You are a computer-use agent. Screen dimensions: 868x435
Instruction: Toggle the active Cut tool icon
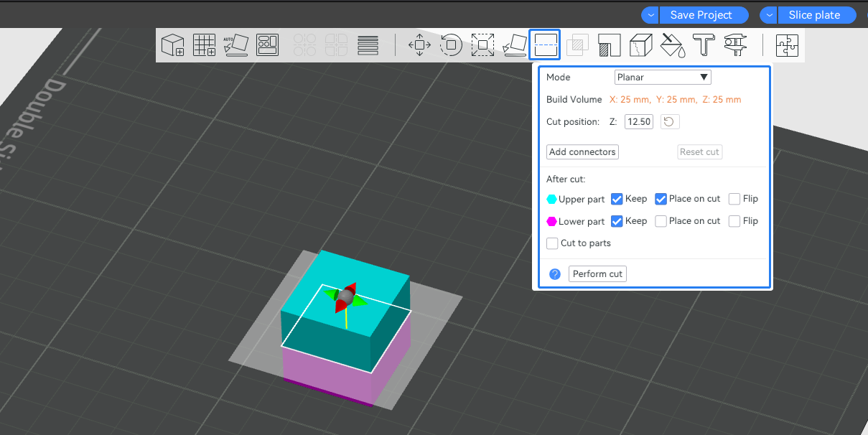[544, 45]
